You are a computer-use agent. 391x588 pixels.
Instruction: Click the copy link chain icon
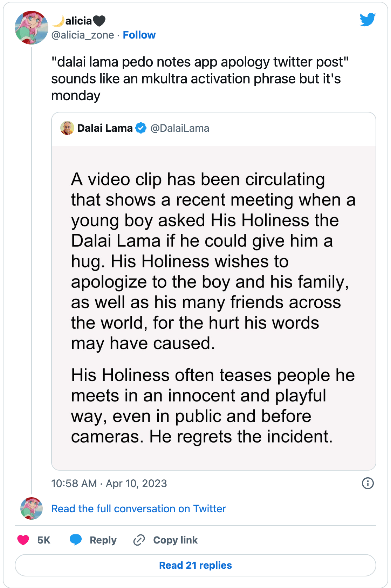pos(139,540)
